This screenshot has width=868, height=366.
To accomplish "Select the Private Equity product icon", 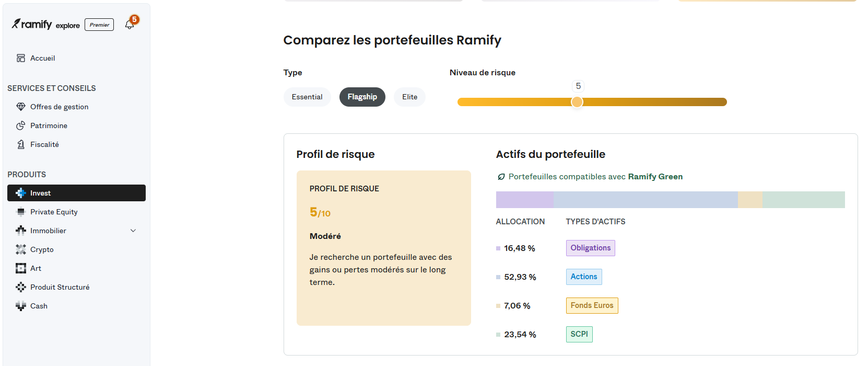I will pos(21,212).
